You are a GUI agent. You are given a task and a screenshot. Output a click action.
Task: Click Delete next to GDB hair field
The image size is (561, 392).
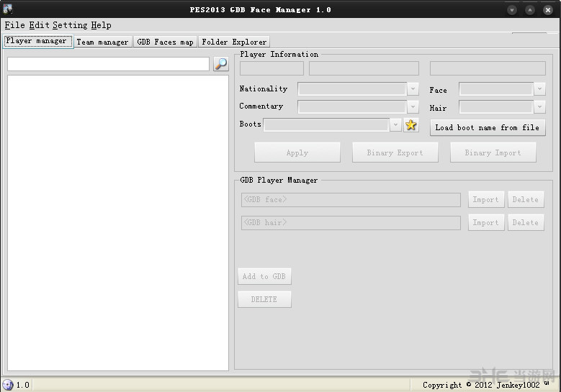click(x=526, y=222)
